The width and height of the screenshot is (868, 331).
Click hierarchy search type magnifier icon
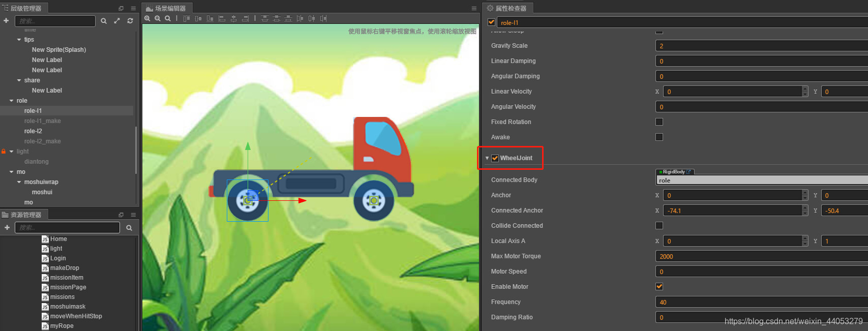(x=104, y=21)
